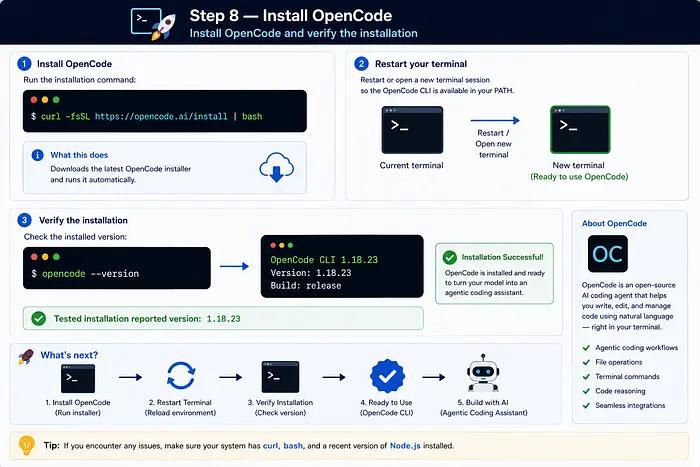Click the Restart Terminal refresh arrows icon

pyautogui.click(x=181, y=375)
